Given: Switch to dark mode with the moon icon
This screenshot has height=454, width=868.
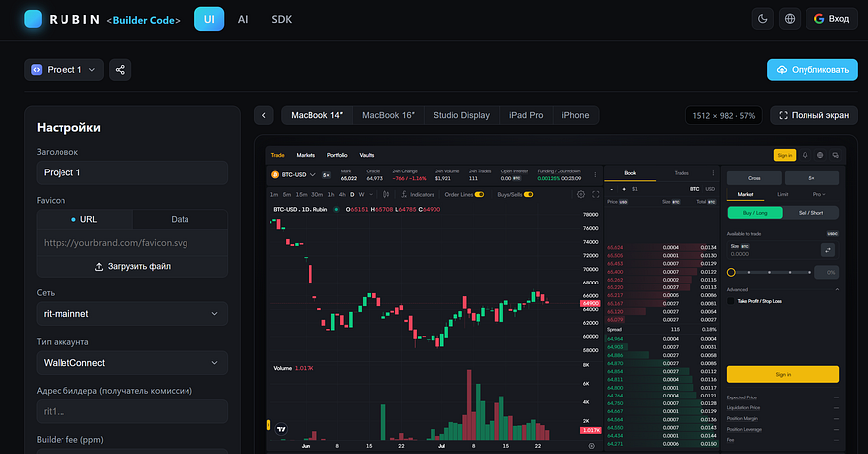Looking at the screenshot, I should click(x=762, y=19).
